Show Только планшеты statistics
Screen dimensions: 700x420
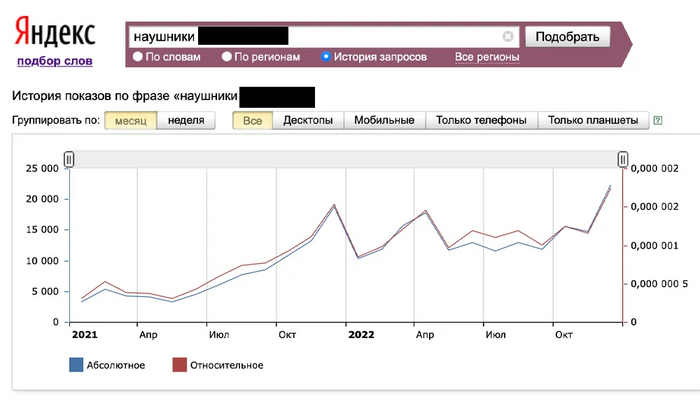pyautogui.click(x=593, y=120)
